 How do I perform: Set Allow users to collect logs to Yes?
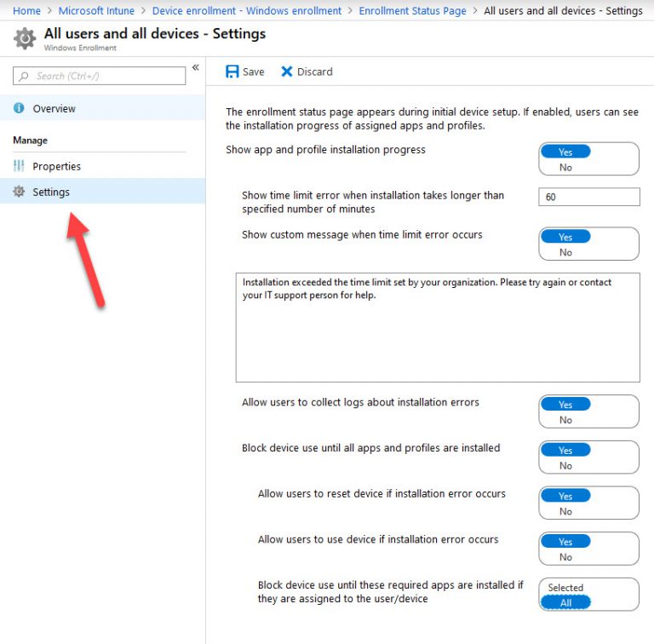[565, 405]
